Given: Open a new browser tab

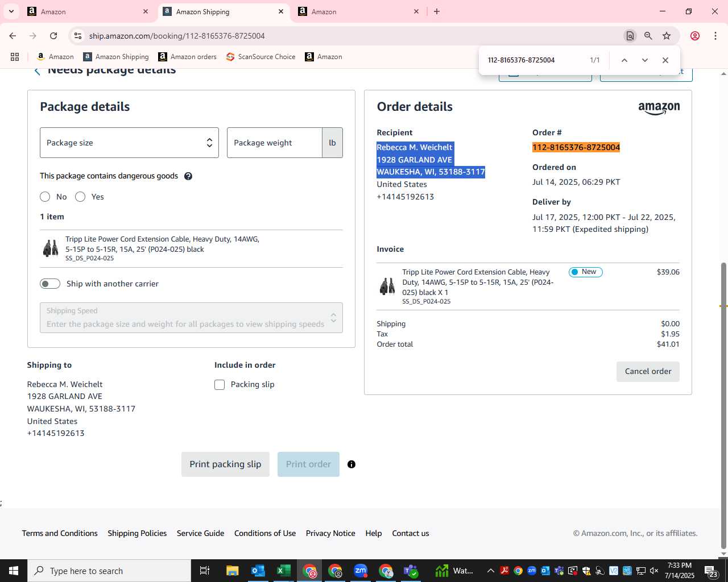Looking at the screenshot, I should tap(437, 11).
